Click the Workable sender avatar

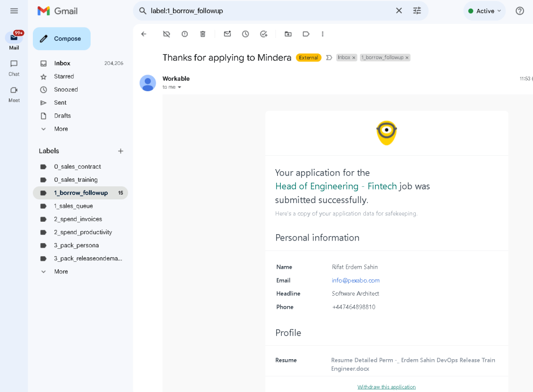point(148,83)
